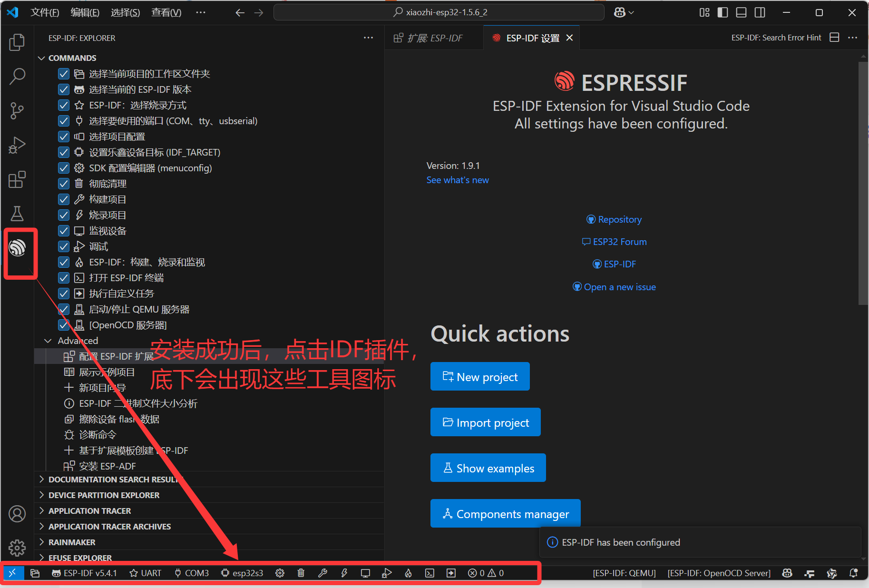869x588 pixels.
Task: Click the New project button
Action: pyautogui.click(x=480, y=377)
